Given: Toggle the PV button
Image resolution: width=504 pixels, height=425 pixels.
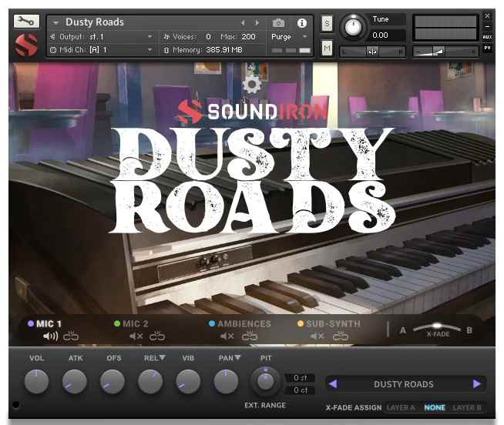Looking at the screenshot, I should tap(487, 48).
